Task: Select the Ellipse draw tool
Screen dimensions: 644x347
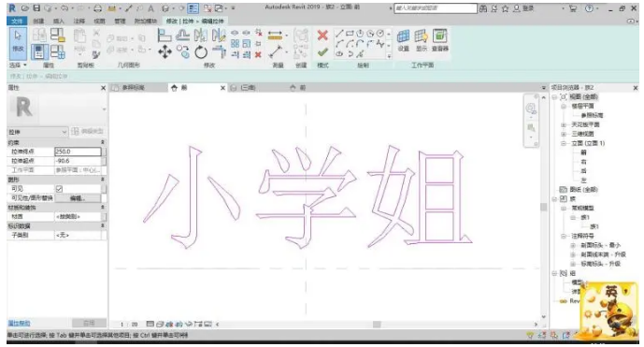Action: click(339, 54)
